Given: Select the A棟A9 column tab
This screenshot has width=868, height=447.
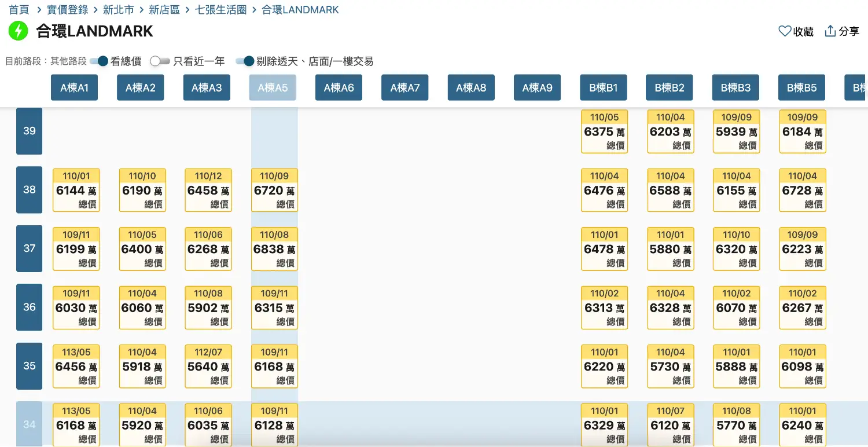Looking at the screenshot, I should [x=537, y=87].
